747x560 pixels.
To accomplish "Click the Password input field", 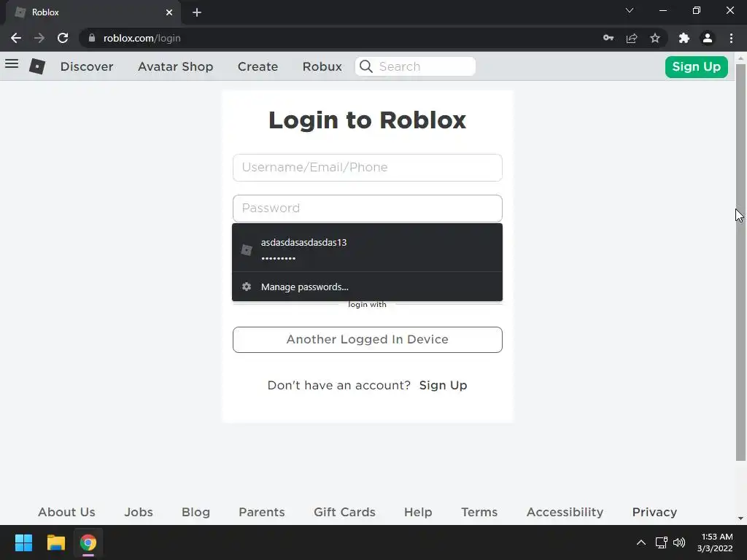I will [x=368, y=208].
